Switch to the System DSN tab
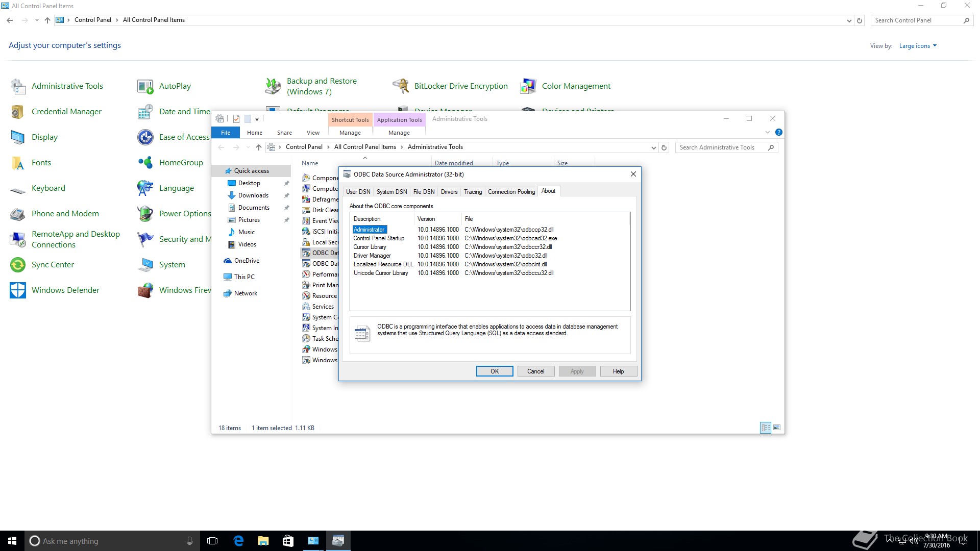 click(392, 192)
